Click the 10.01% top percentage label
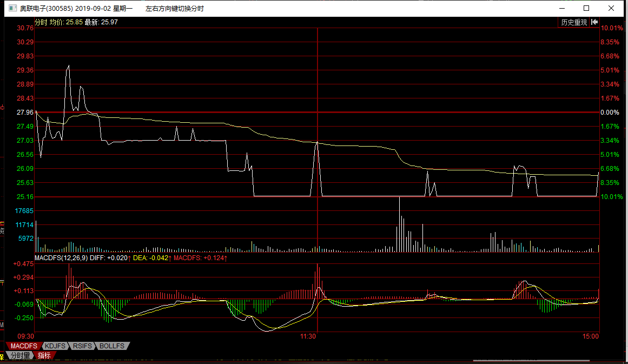Image resolution: width=628 pixels, height=364 pixels. tap(612, 28)
